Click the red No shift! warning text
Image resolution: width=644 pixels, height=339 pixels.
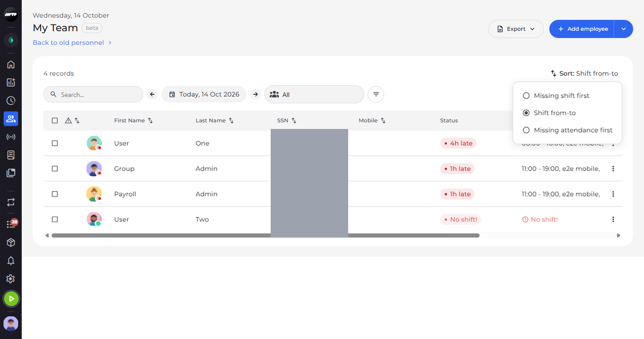point(540,219)
